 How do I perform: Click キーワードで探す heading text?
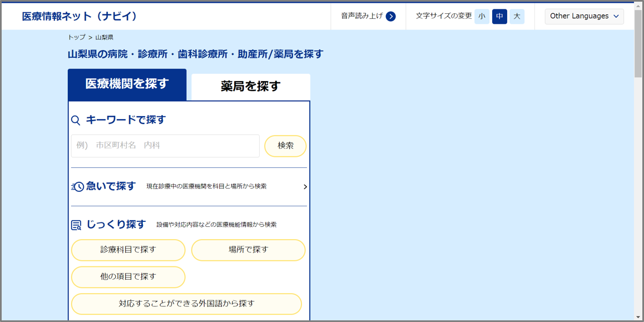(126, 120)
